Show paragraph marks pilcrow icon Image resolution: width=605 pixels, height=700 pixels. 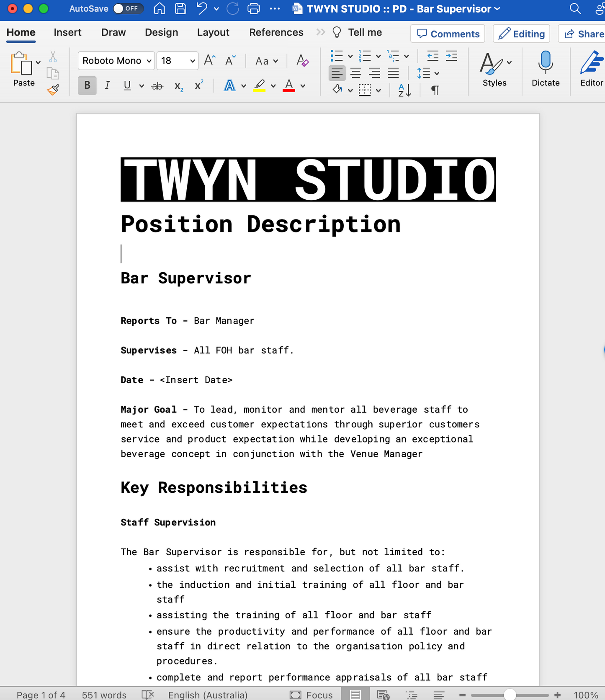[x=435, y=90]
